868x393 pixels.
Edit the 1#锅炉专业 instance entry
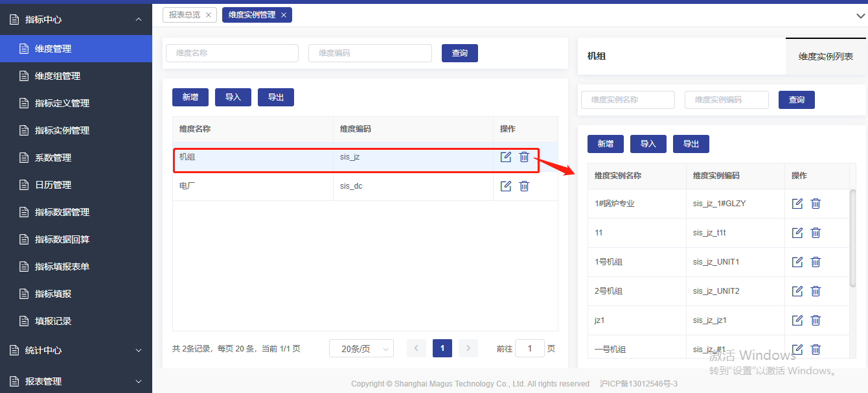point(797,204)
